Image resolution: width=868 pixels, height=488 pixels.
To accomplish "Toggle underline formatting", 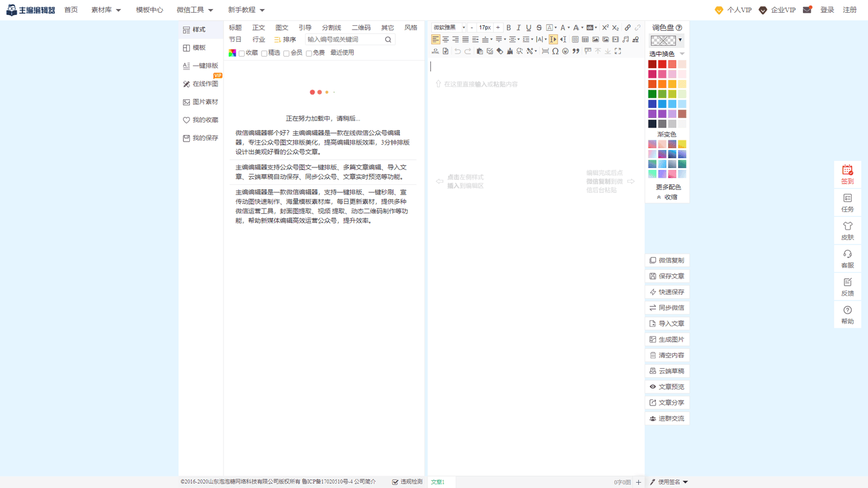I will [529, 28].
